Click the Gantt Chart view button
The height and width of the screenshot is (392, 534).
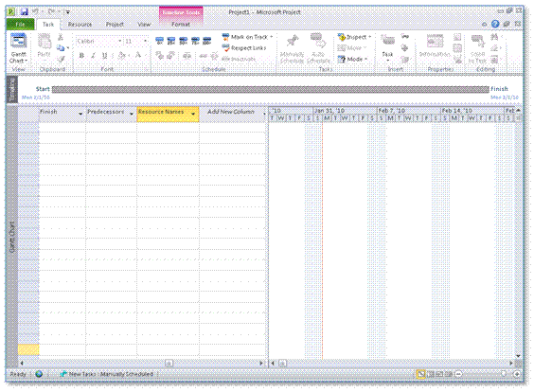point(18,48)
